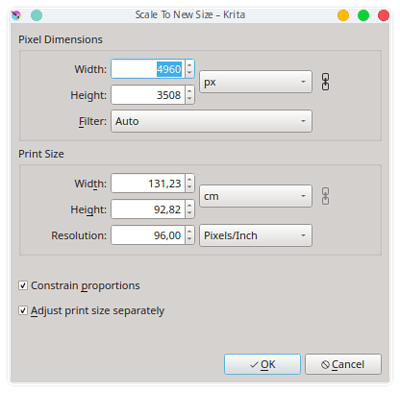Increase pixel Width with up arrow
Screen dimensions: 400x393
pyautogui.click(x=190, y=65)
